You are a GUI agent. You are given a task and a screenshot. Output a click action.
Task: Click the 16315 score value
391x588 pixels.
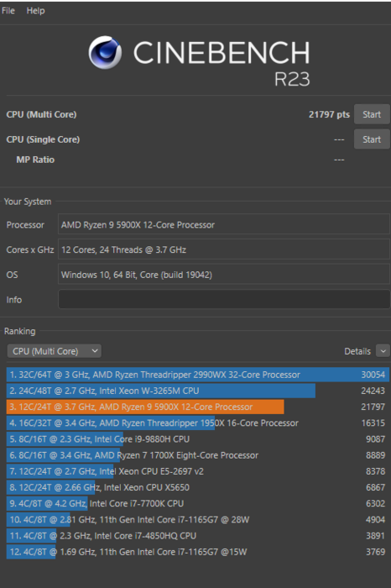(373, 423)
